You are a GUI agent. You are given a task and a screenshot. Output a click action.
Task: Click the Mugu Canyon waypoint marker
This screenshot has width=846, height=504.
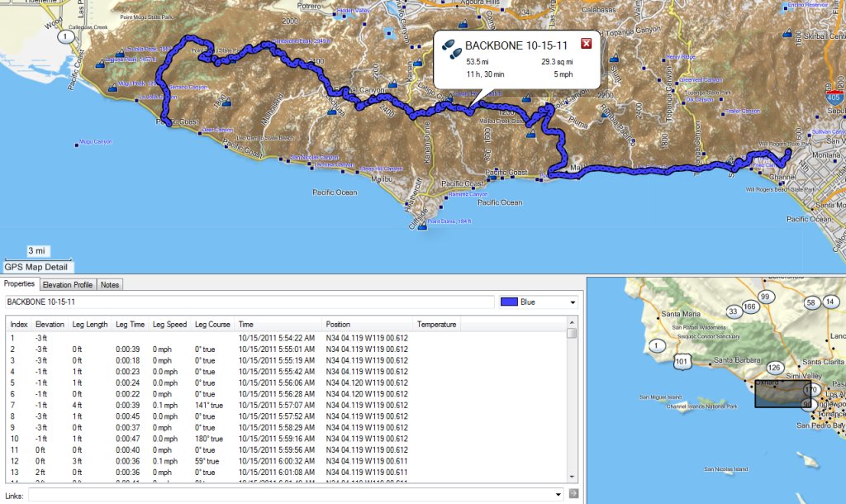(x=76, y=145)
